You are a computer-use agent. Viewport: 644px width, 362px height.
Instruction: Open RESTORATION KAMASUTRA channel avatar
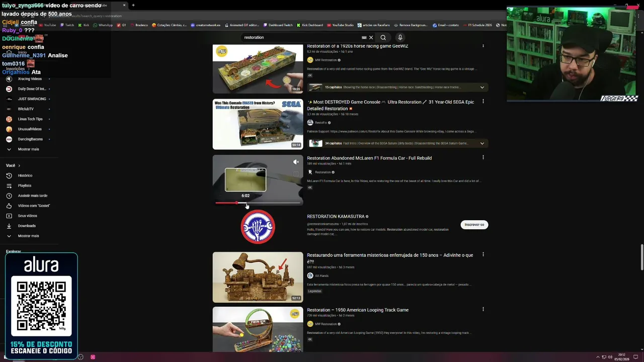[258, 227]
